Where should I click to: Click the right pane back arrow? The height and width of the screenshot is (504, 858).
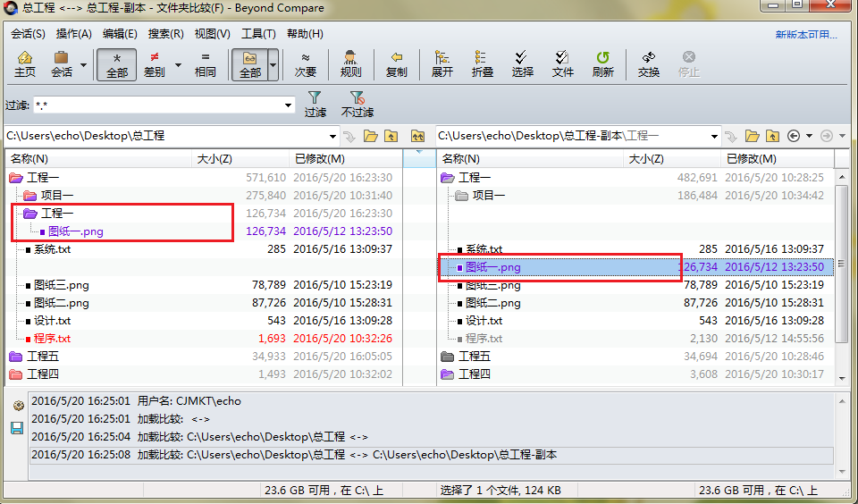(794, 136)
